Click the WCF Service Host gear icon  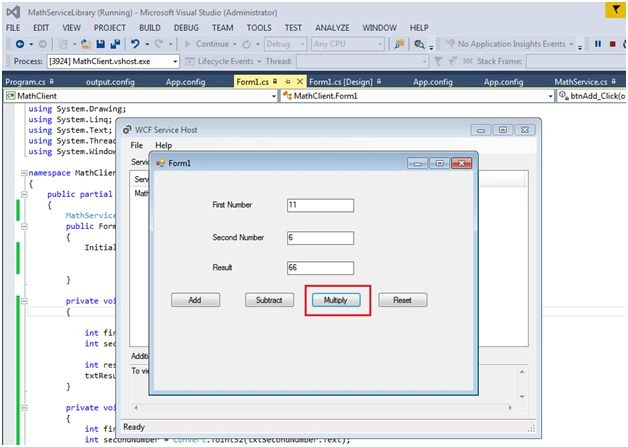point(127,130)
